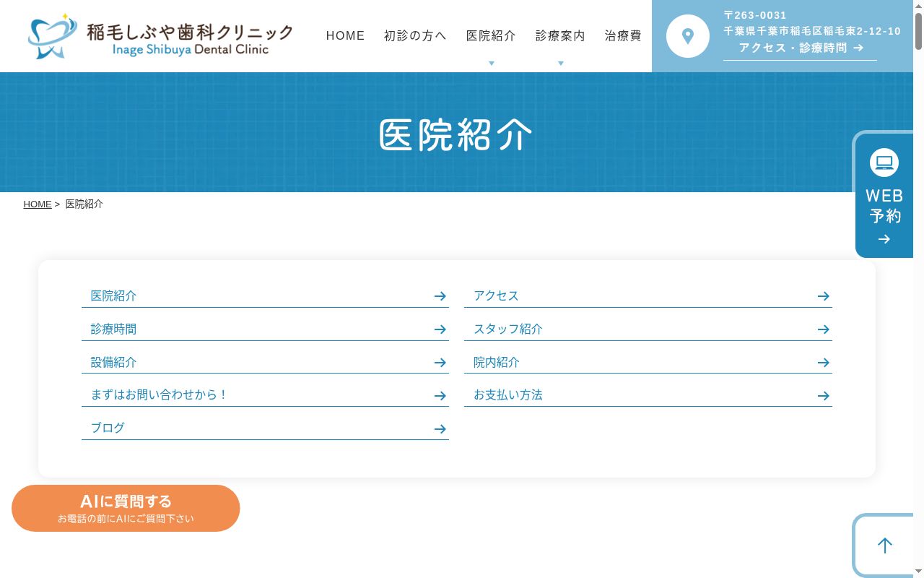
Task: Open 診療案内 in the top navigation
Action: [561, 36]
